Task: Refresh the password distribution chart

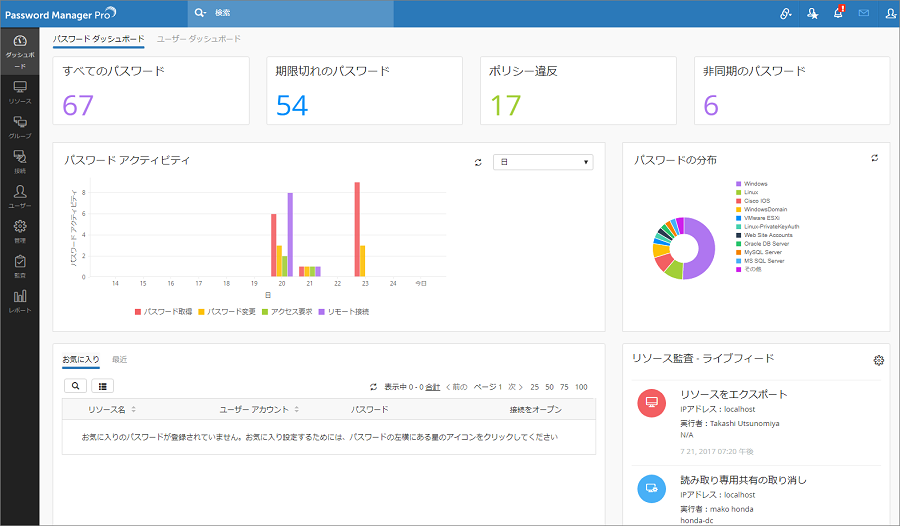Action: (874, 158)
